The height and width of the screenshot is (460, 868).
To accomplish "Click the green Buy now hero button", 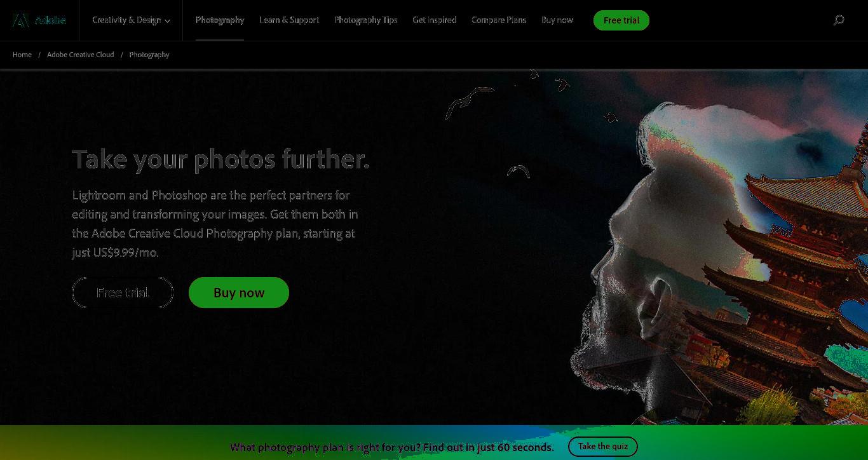I will [239, 293].
